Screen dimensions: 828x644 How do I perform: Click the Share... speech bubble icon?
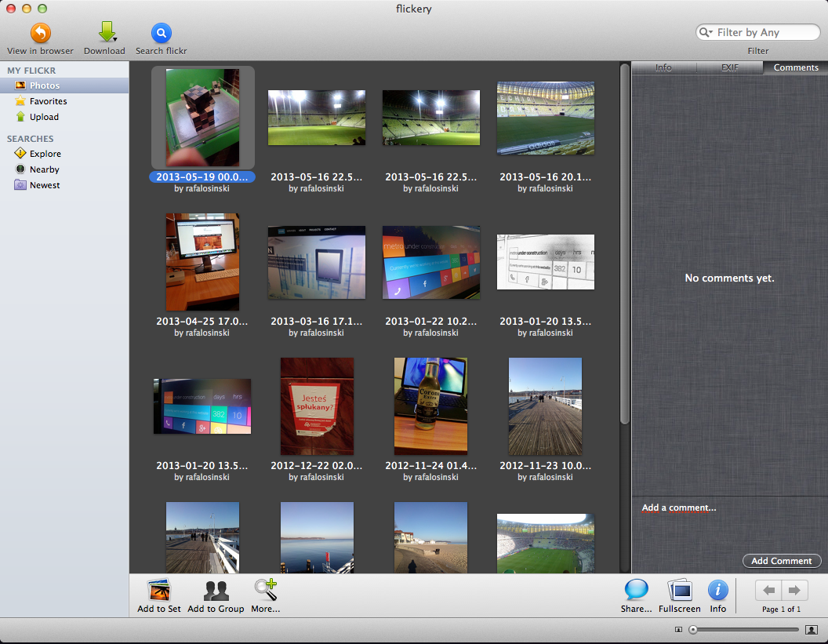click(x=636, y=590)
